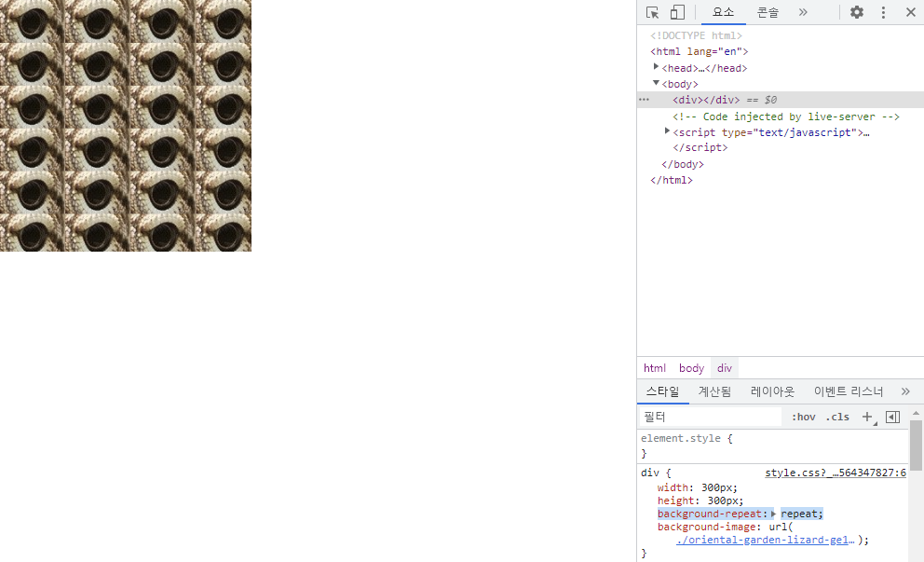Select the div element row

(781, 100)
